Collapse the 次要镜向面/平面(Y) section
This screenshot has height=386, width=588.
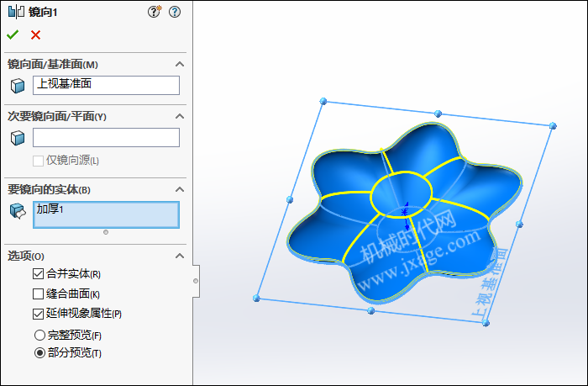pyautogui.click(x=180, y=116)
